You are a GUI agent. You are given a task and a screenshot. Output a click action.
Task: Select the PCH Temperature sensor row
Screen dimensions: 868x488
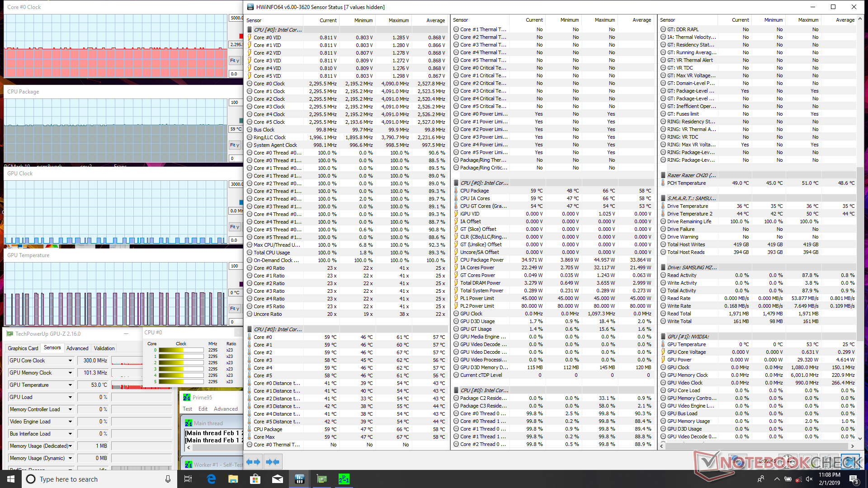click(758, 183)
